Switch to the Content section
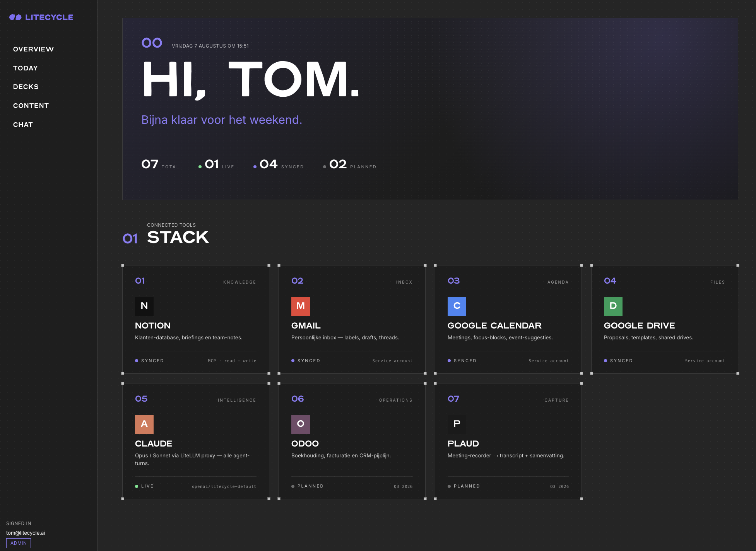 tap(31, 106)
